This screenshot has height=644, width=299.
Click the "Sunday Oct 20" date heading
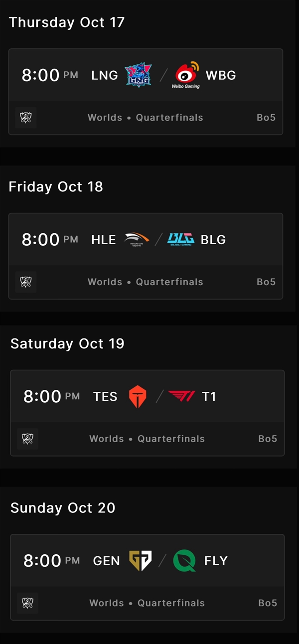[63, 508]
